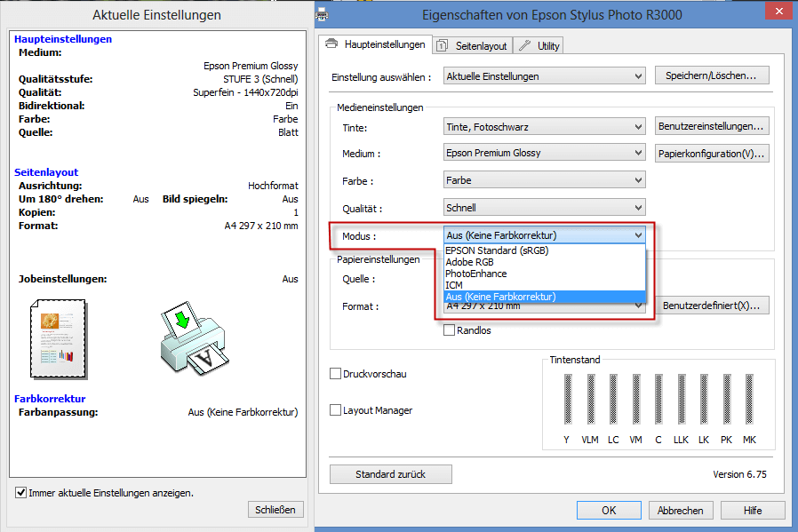Click the LK ink level bar
The image size is (798, 532).
click(x=704, y=400)
